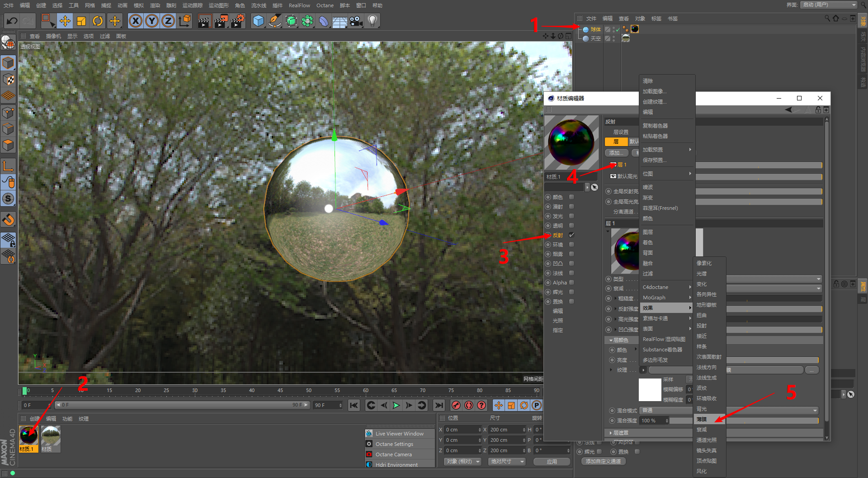Image resolution: width=868 pixels, height=478 pixels.
Task: Choose 薄膜 from the effects submenu
Action: click(x=710, y=419)
